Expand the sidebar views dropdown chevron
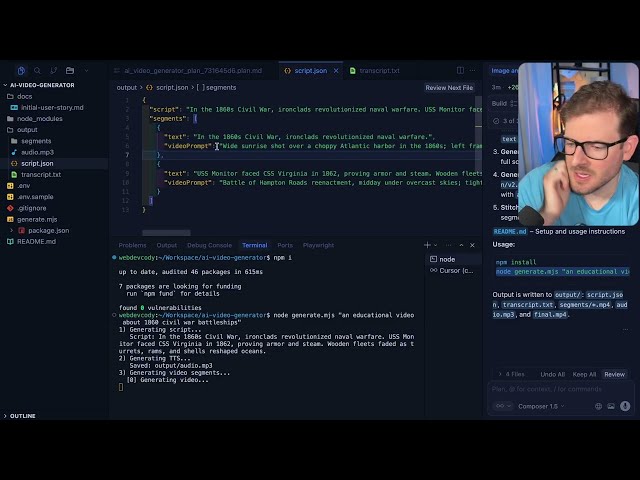Image resolution: width=640 pixels, height=480 pixels. coord(86,71)
